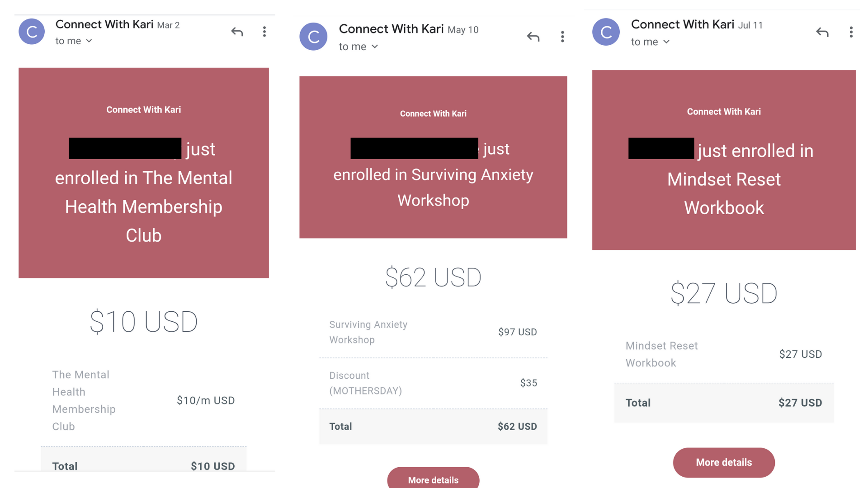Click sender avatar on Jul 11 email

click(x=606, y=32)
